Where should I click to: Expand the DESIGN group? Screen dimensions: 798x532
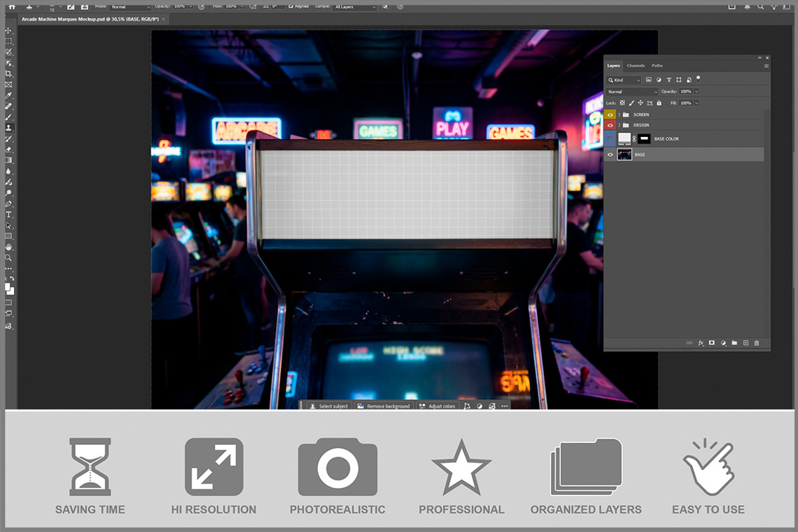click(x=619, y=125)
